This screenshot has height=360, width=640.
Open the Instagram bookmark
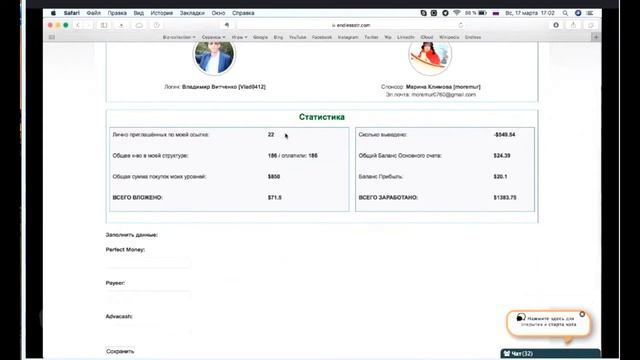tap(348, 37)
